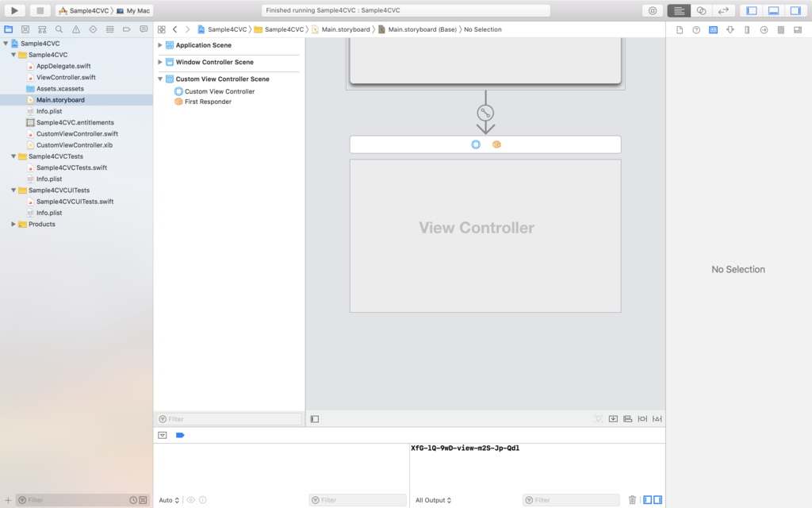
Task: Collapse the Sample4CVC group folder
Action: click(13, 55)
